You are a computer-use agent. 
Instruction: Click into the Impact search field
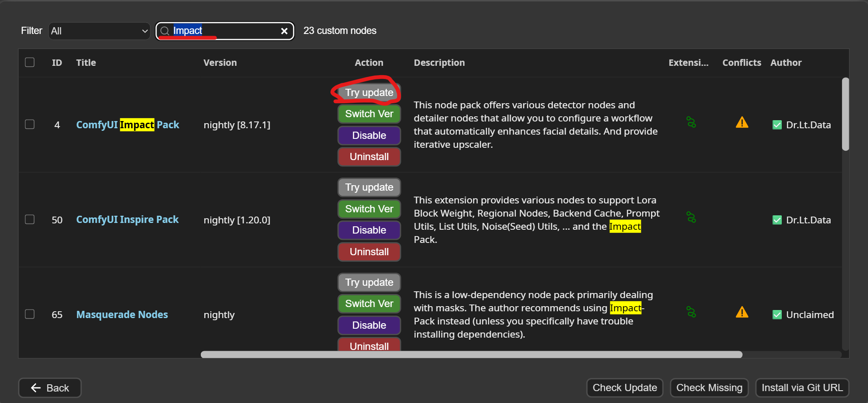(225, 31)
